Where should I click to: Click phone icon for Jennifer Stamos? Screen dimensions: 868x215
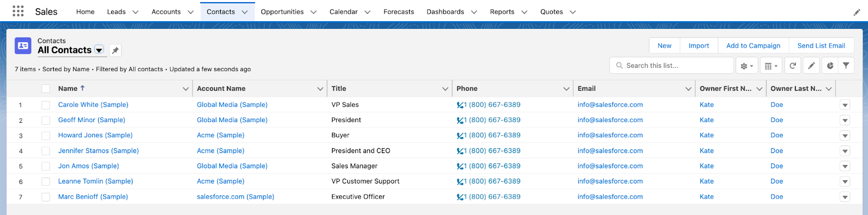(460, 151)
